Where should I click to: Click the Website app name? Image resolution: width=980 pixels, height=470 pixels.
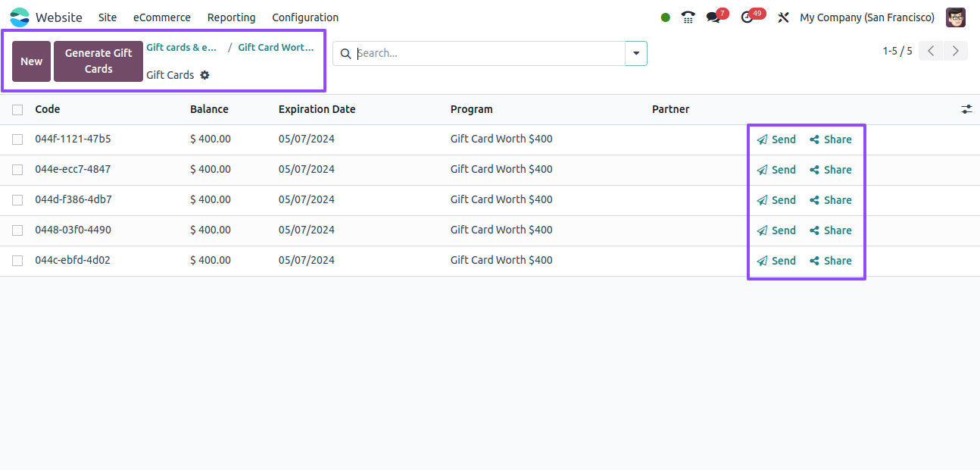pyautogui.click(x=59, y=17)
